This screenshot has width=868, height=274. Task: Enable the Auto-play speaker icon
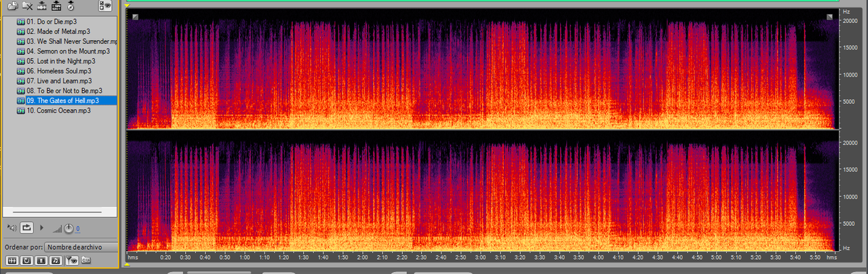point(12,228)
